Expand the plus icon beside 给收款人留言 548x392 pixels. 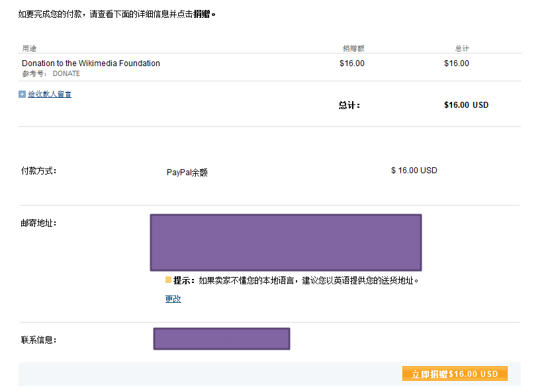22,95
